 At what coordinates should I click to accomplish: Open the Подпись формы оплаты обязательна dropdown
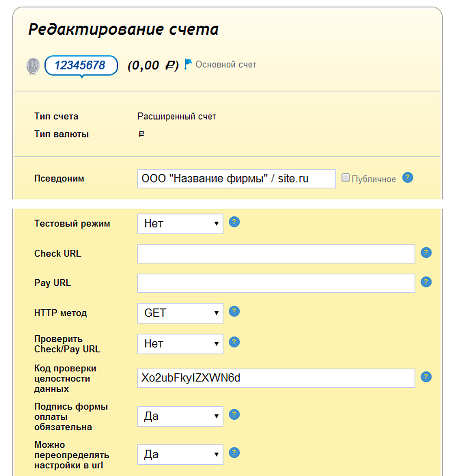180,416
